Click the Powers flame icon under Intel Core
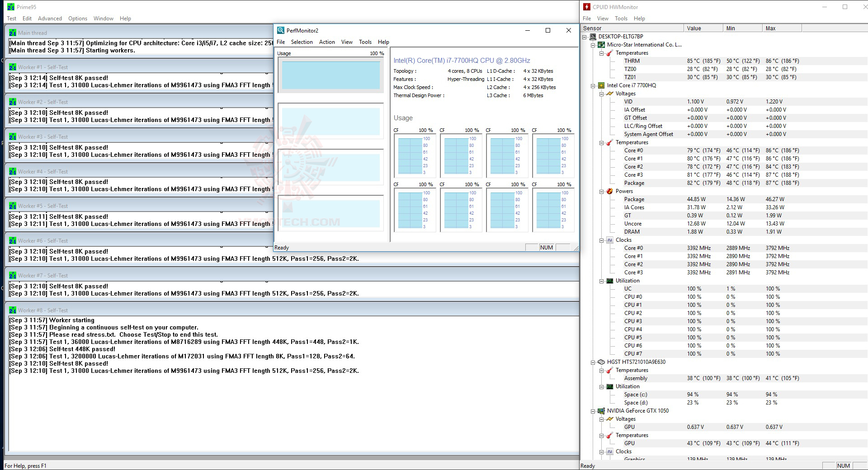Image resolution: width=868 pixels, height=470 pixels. 609,191
